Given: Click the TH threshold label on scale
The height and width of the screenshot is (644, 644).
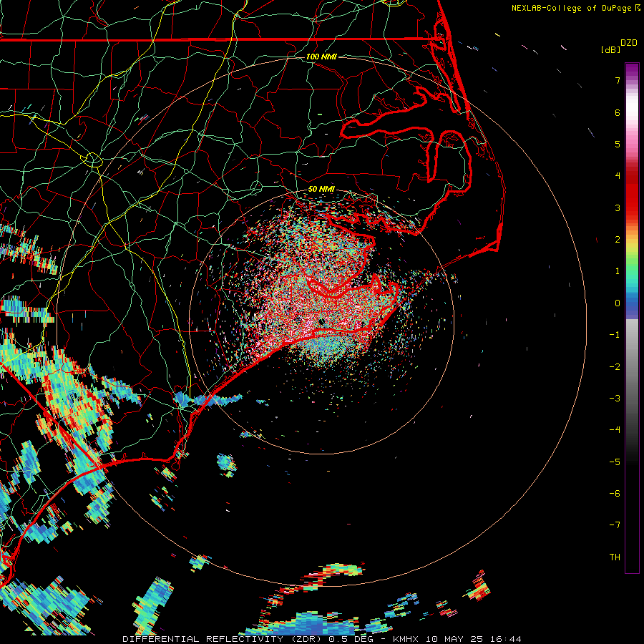Looking at the screenshot, I should click(x=615, y=557).
